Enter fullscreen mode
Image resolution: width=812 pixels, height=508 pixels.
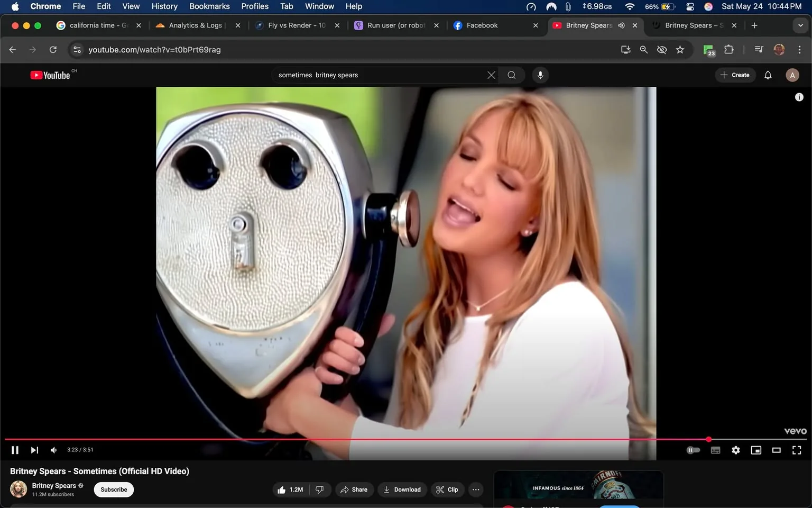(x=796, y=450)
